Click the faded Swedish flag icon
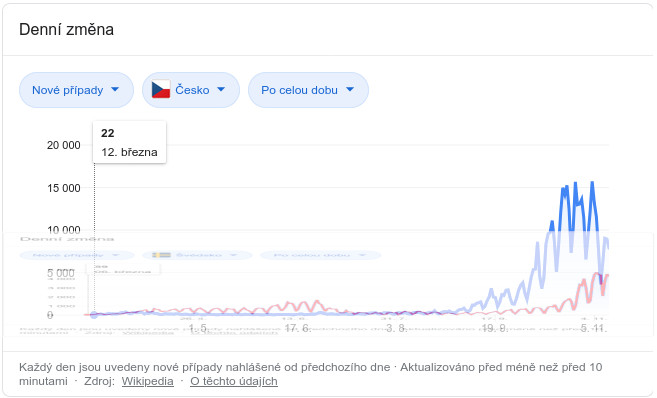This screenshot has width=657, height=398. point(161,255)
